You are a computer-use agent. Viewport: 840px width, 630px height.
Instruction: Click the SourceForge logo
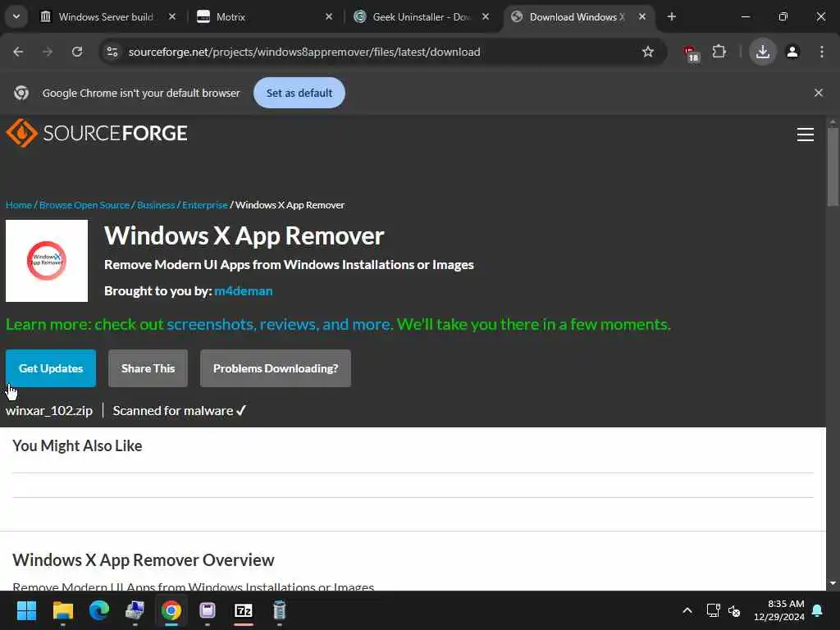pyautogui.click(x=97, y=133)
